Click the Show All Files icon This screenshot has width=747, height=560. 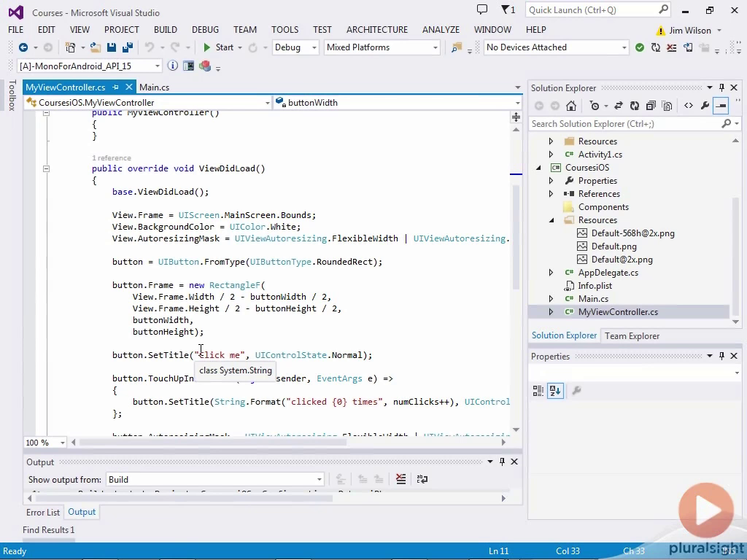(x=667, y=106)
